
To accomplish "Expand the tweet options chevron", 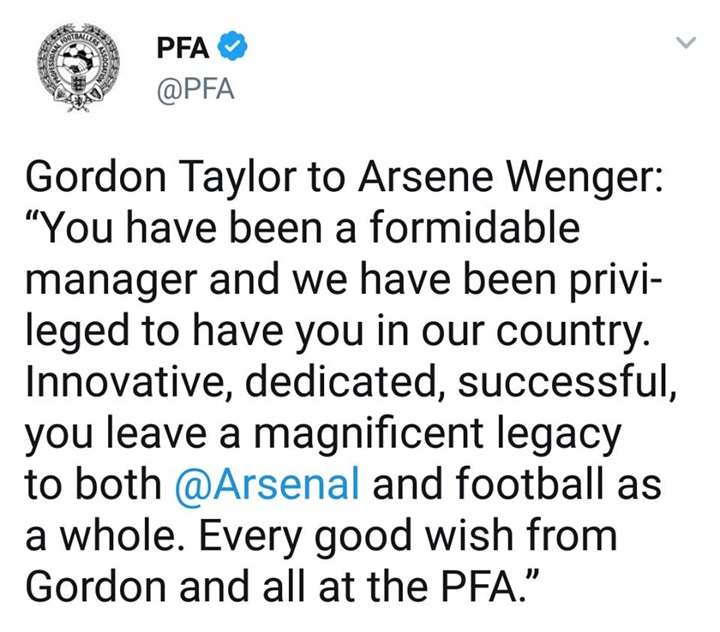I will click(686, 43).
